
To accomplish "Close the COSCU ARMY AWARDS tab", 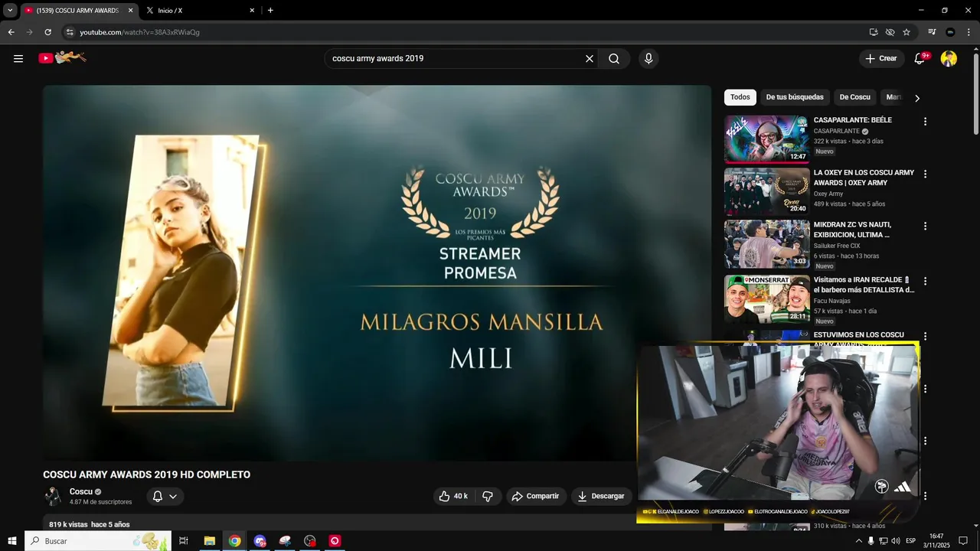I will pyautogui.click(x=130, y=10).
